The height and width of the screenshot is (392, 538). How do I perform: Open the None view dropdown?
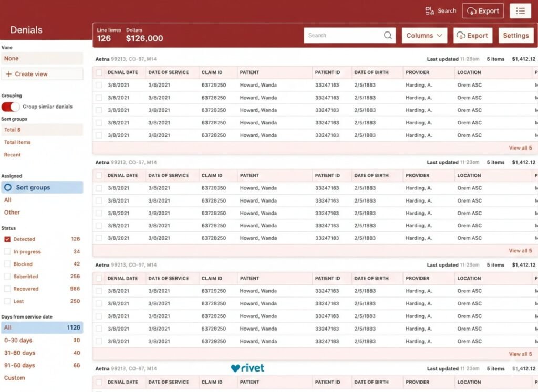42,59
